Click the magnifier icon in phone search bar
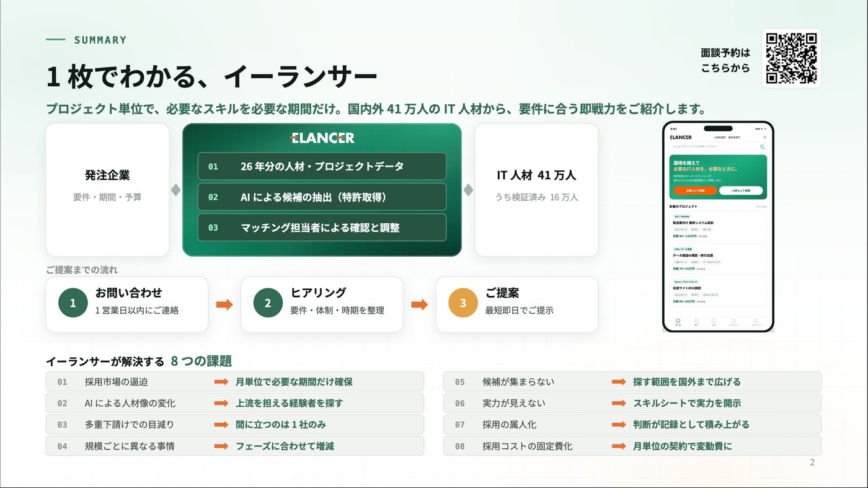The image size is (868, 488). click(x=763, y=147)
